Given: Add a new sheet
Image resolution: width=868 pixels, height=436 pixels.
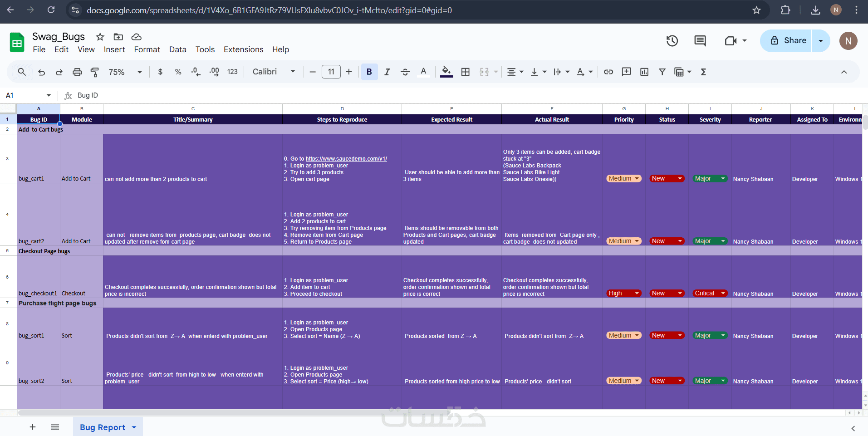Looking at the screenshot, I should [33, 427].
